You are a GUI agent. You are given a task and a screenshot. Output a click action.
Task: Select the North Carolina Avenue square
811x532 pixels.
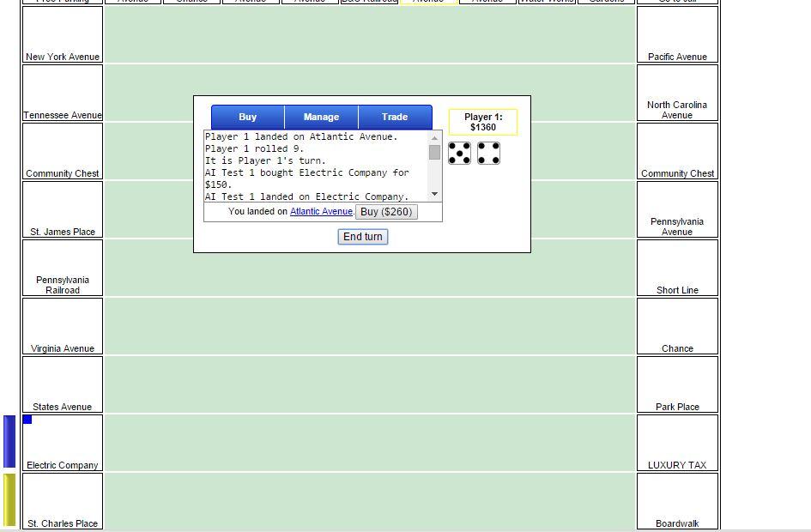point(678,93)
